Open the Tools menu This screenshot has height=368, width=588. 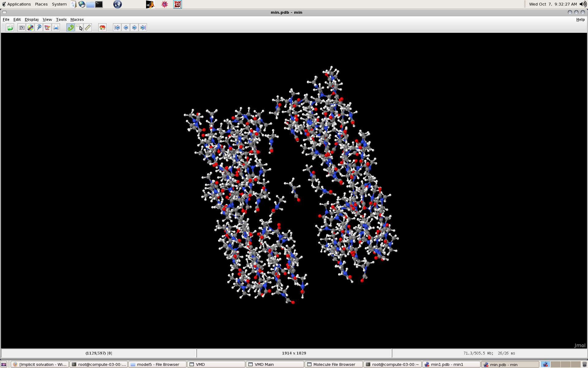(x=61, y=19)
